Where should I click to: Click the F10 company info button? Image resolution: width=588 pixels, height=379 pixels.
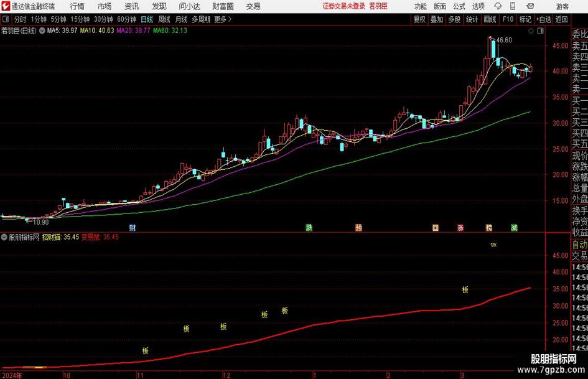tap(508, 19)
